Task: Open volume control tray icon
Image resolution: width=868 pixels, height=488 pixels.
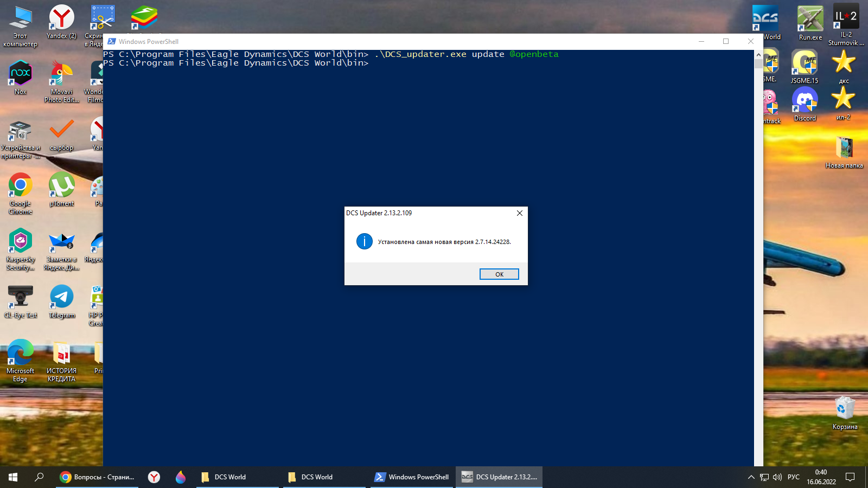Action: (777, 477)
